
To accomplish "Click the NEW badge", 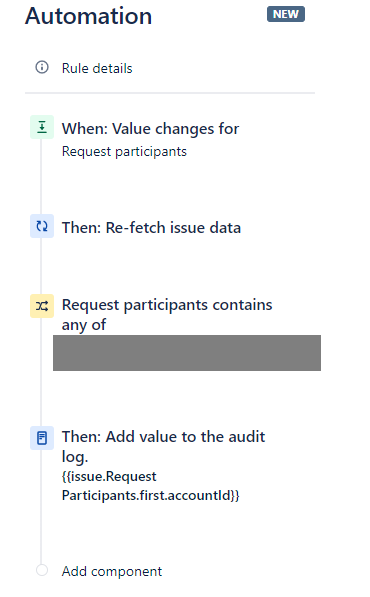I will tap(286, 14).
